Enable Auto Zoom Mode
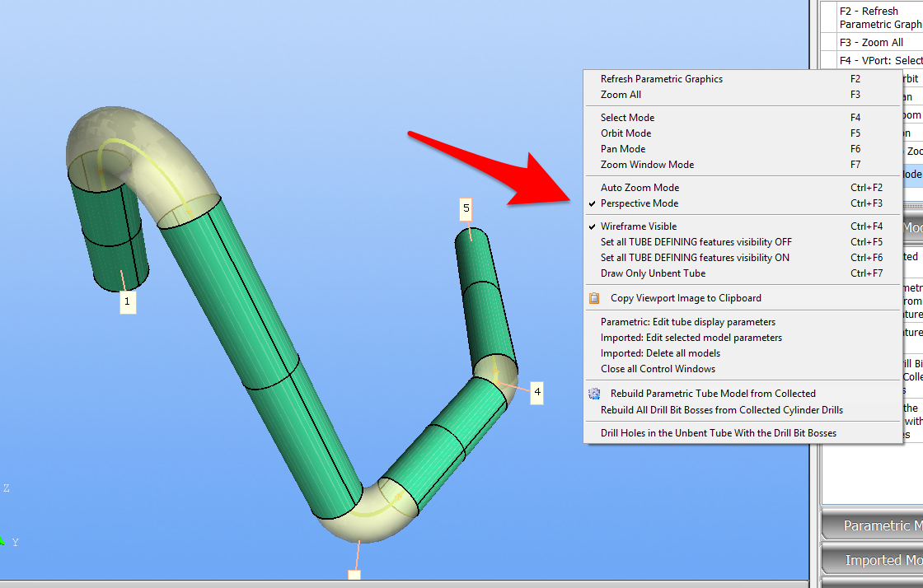This screenshot has height=588, width=923. pyautogui.click(x=640, y=188)
